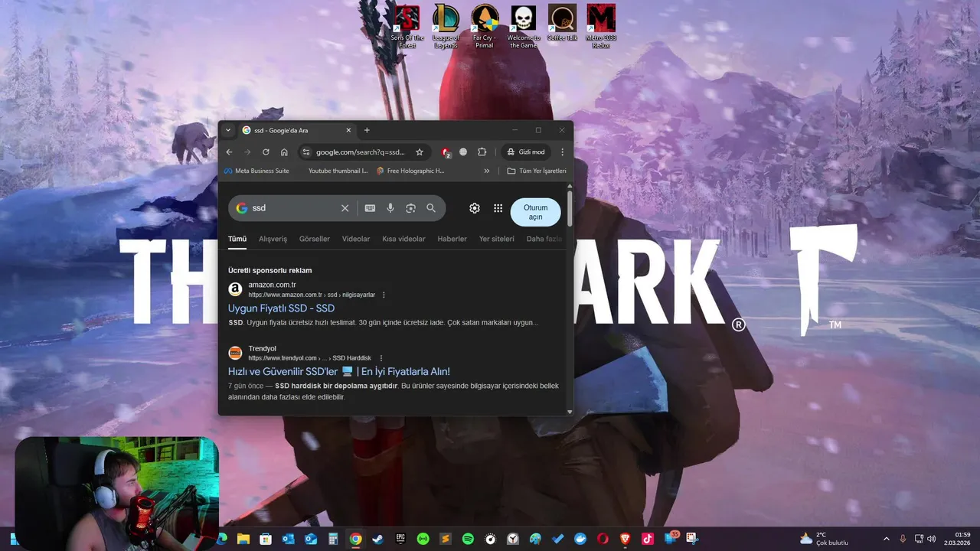The image size is (980, 551).
Task: Open Uygun Fiyatlı SSD - SSD link
Action: (281, 308)
